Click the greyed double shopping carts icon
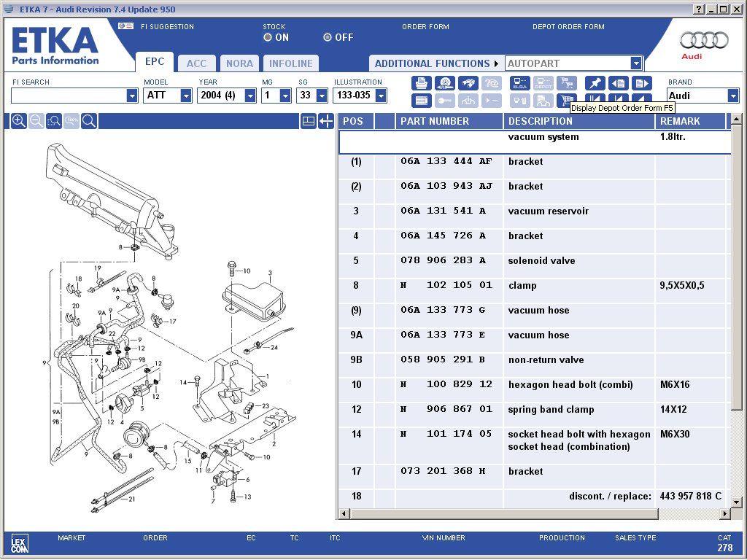This screenshot has width=747, height=560. [566, 84]
